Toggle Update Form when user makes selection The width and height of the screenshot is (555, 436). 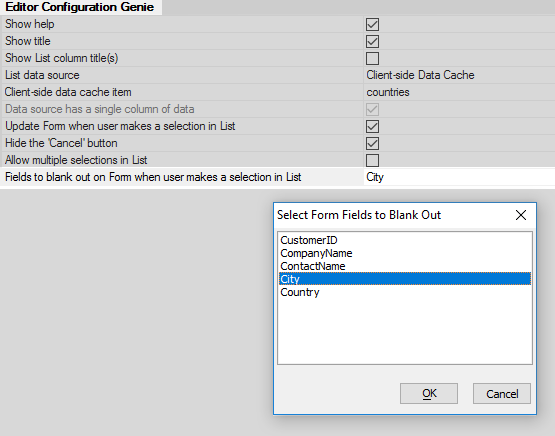(372, 126)
